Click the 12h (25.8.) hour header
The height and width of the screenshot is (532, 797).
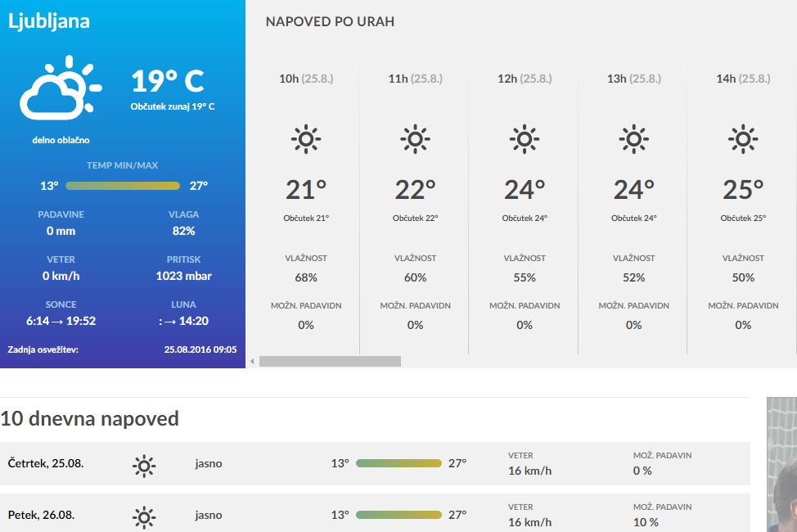tap(525, 79)
